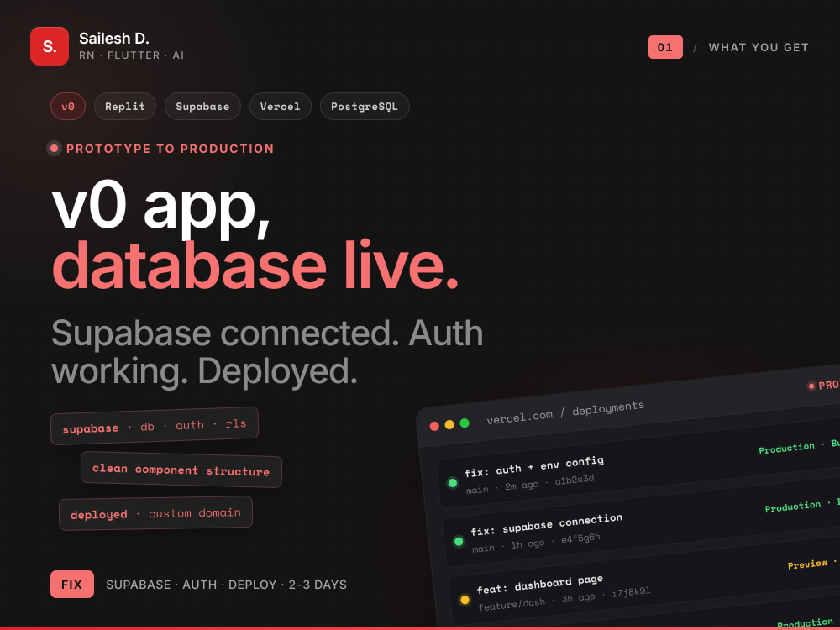The height and width of the screenshot is (630, 840).
Task: Click the yellow minimize dot in Vercel window
Action: (449, 424)
